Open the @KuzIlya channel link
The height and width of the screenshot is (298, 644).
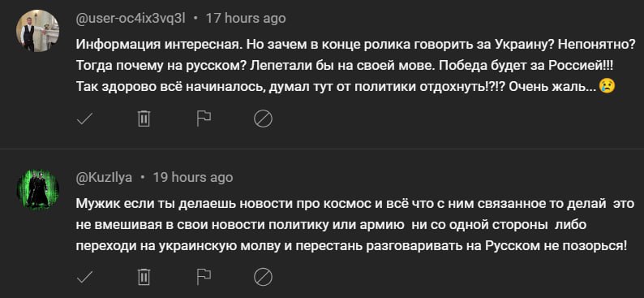(105, 177)
